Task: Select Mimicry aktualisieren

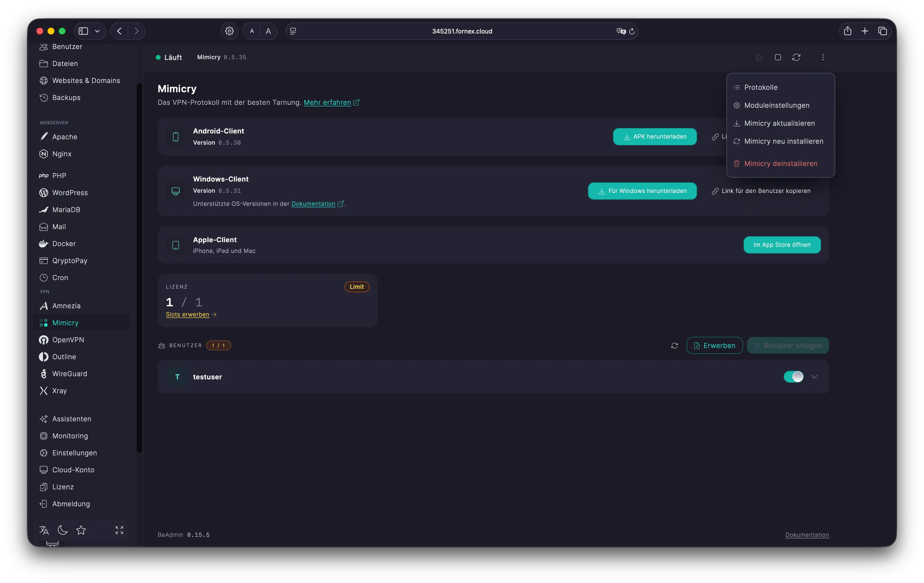Action: [x=781, y=124]
